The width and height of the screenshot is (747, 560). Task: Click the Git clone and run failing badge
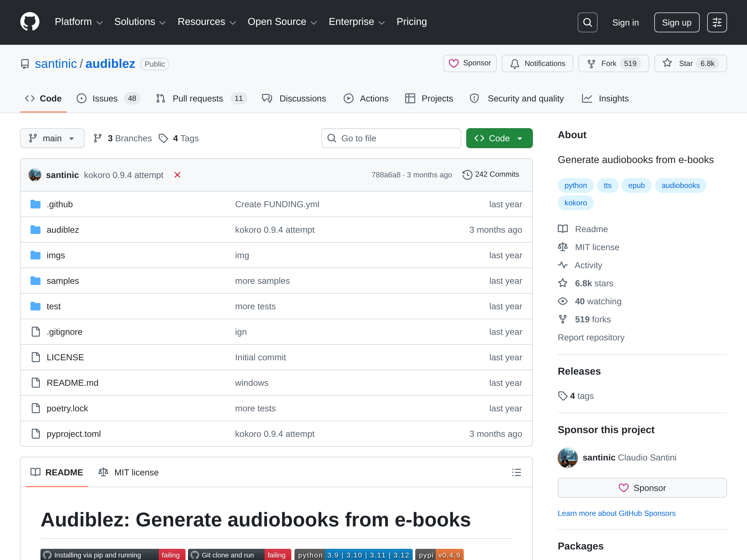tap(239, 555)
